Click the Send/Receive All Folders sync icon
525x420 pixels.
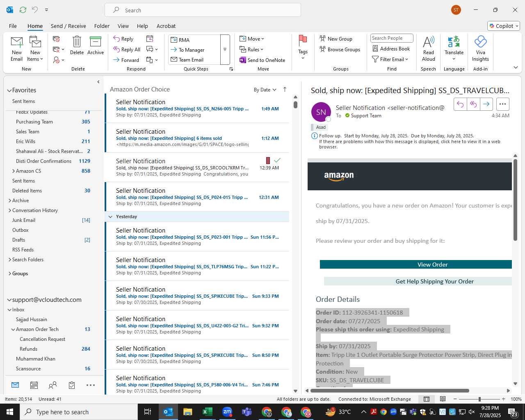point(23,9)
